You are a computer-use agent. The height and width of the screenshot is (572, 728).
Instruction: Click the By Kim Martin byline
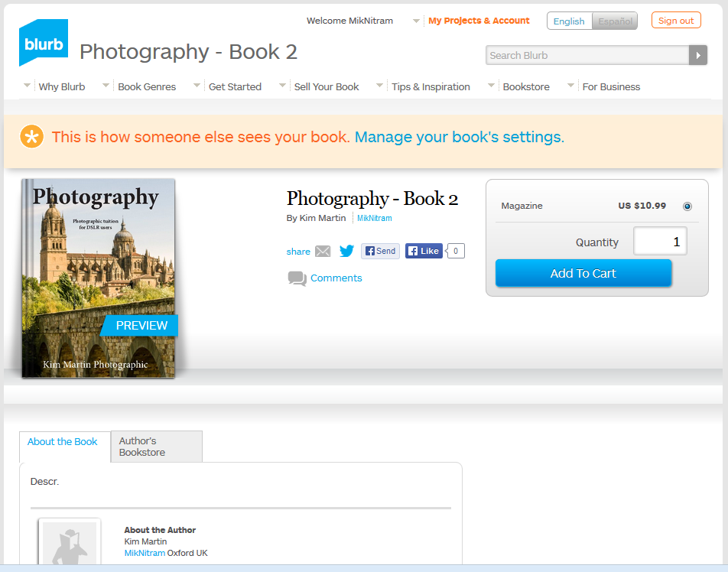(x=316, y=218)
